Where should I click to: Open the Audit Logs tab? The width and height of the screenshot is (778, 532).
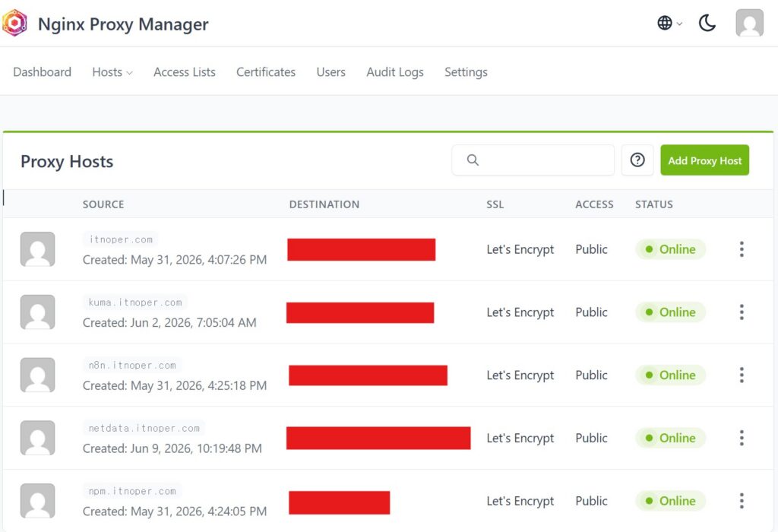click(x=395, y=72)
